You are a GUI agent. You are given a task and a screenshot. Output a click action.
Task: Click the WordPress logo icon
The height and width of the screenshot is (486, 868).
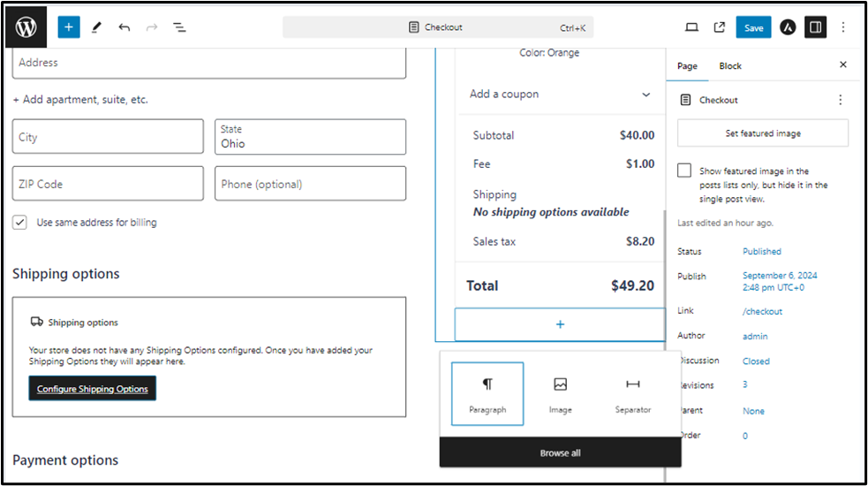coord(26,27)
